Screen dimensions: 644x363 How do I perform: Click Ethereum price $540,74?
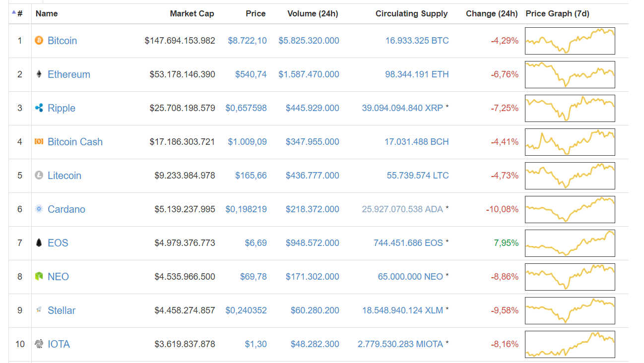(x=251, y=74)
